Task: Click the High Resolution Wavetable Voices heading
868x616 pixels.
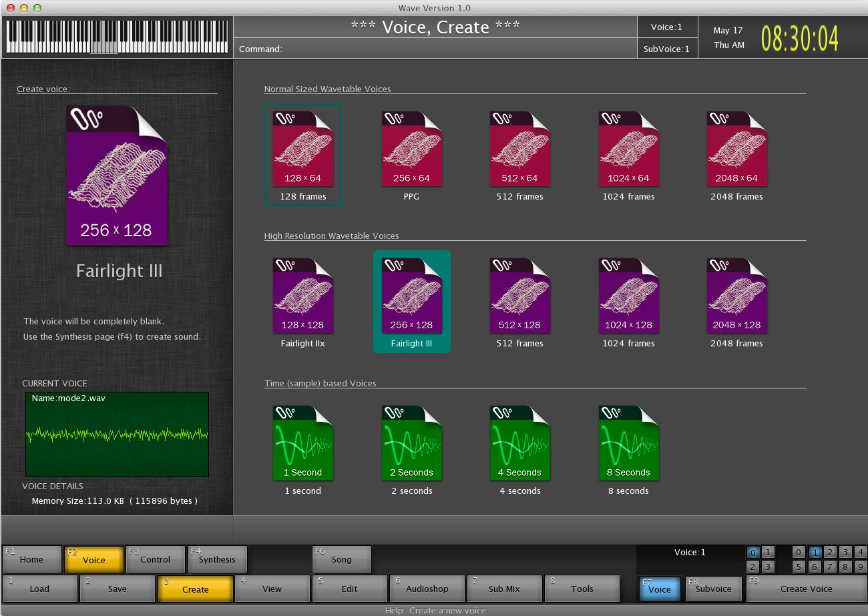Action: tap(331, 236)
